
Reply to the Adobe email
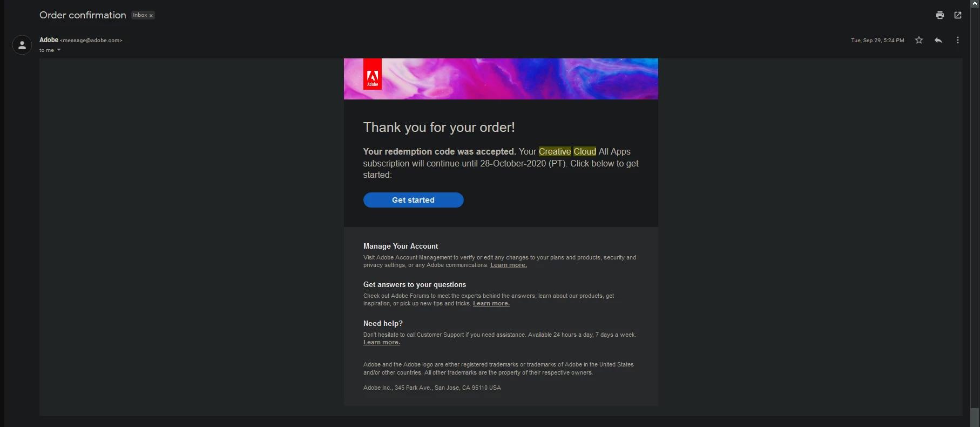click(x=938, y=40)
